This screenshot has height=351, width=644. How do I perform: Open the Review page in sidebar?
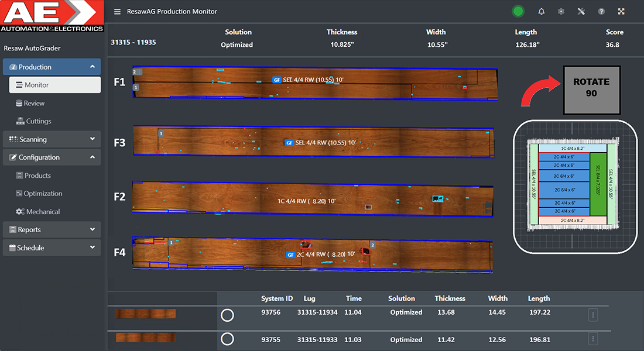point(34,104)
